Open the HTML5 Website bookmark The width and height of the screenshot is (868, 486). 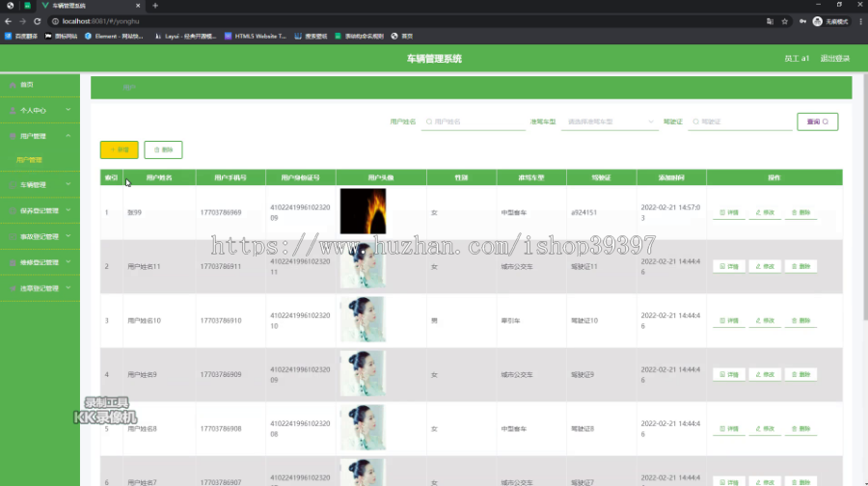256,36
